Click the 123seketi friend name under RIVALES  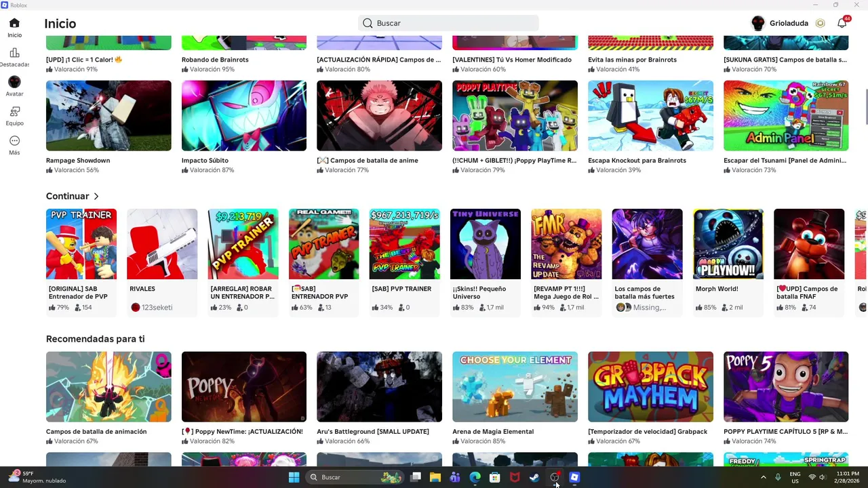click(157, 308)
